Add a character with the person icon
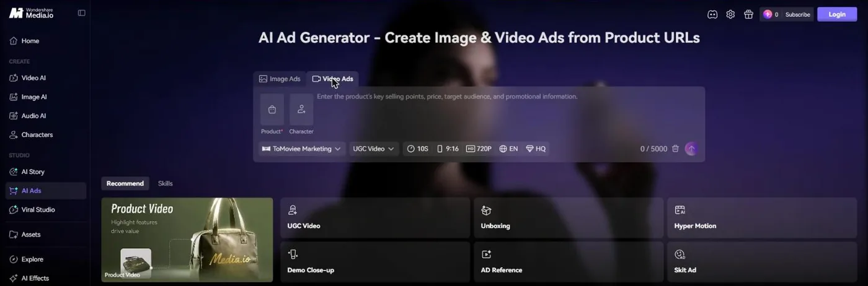868x286 pixels. 301,110
